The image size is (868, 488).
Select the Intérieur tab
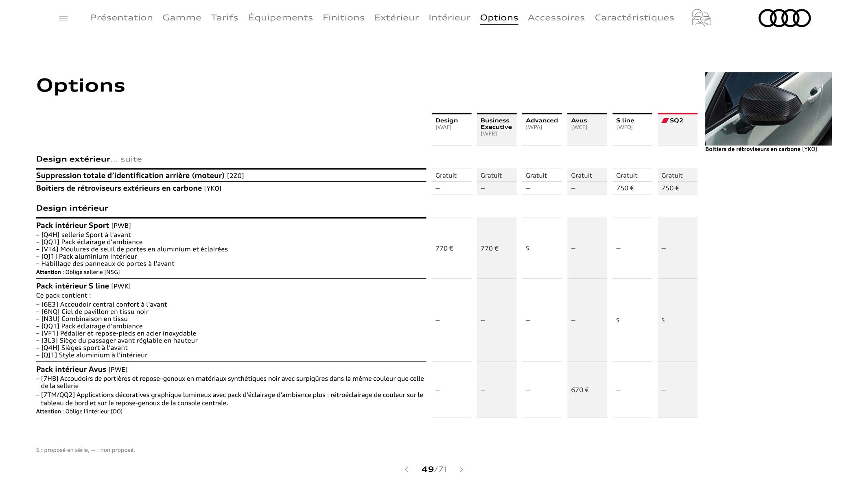(449, 17)
